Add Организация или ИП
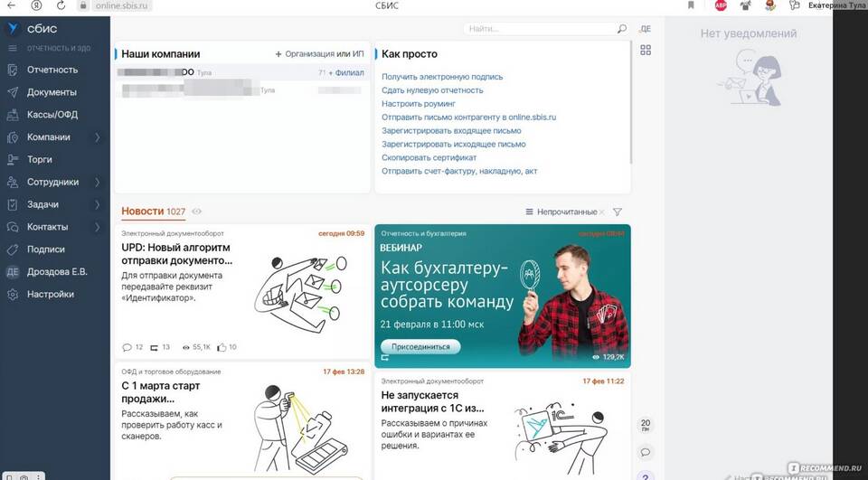This screenshot has height=480, width=868. coord(319,54)
